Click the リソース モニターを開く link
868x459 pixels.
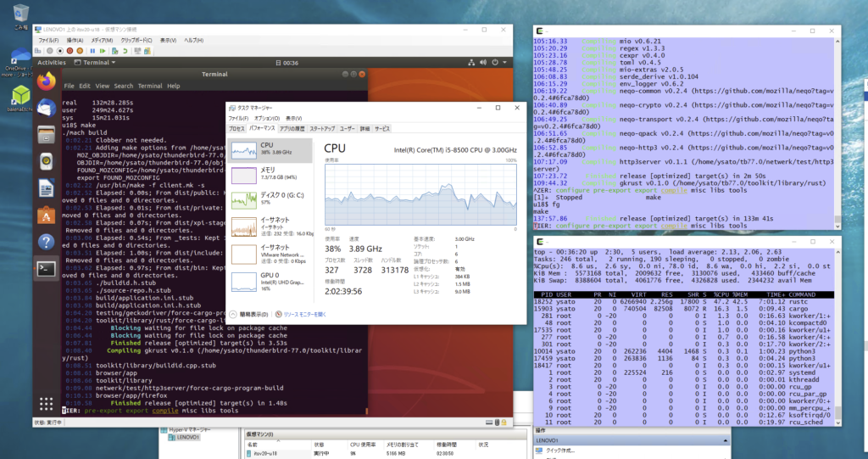click(x=303, y=313)
